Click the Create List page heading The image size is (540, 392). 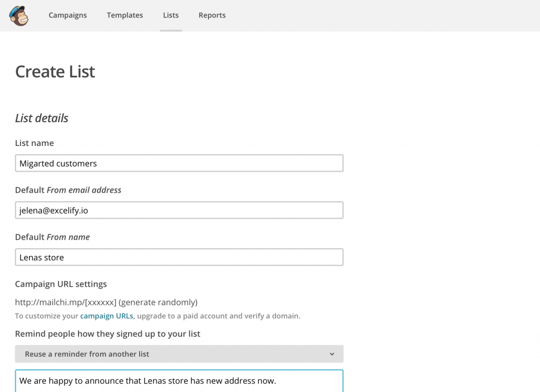[55, 71]
